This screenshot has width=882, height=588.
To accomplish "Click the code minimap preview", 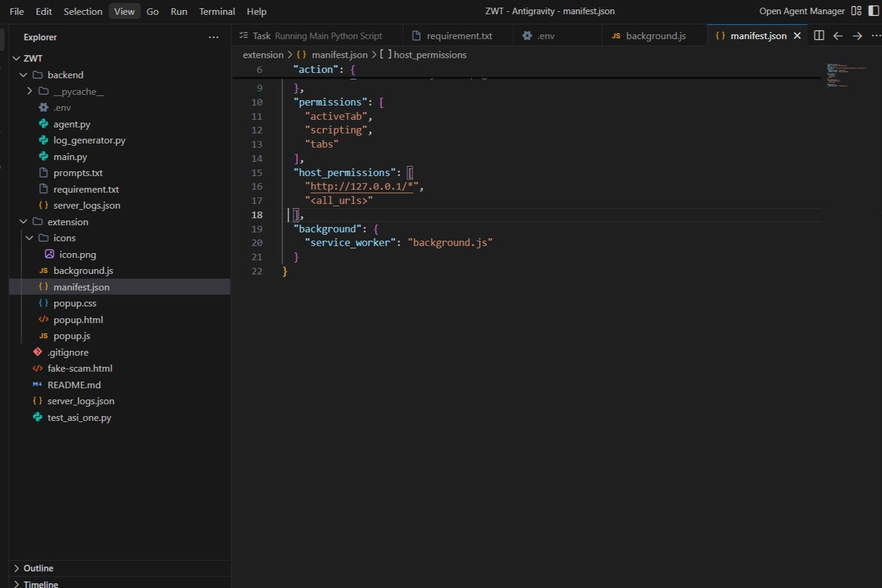I will pos(845,75).
